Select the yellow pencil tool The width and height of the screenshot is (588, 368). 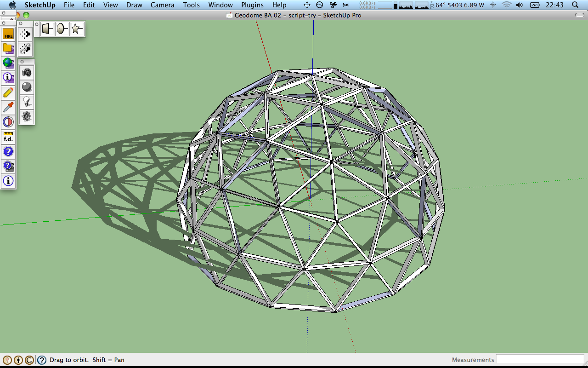tap(8, 92)
